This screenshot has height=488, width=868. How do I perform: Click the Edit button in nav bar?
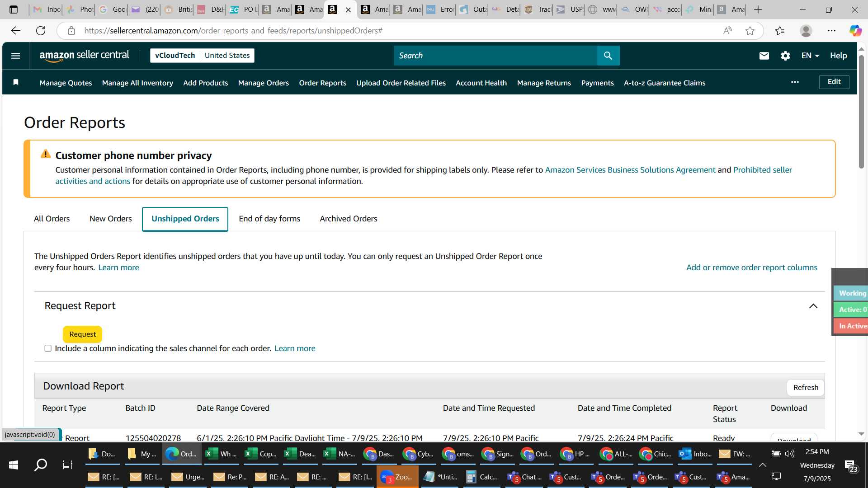[x=834, y=82]
